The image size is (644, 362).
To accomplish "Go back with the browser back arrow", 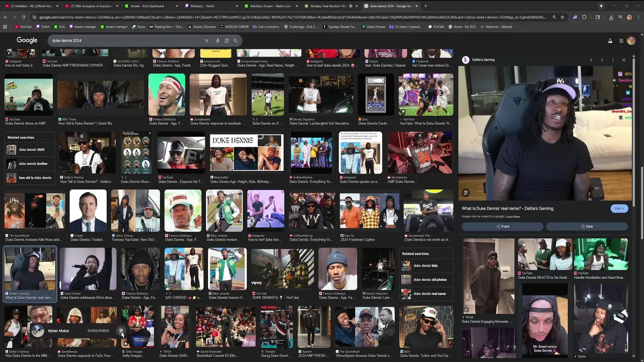I will point(5,17).
